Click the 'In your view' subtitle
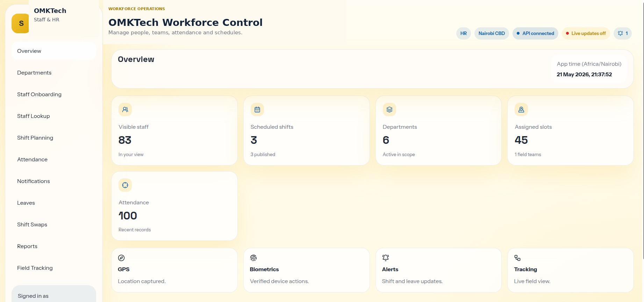The height and width of the screenshot is (302, 644). pyautogui.click(x=131, y=154)
